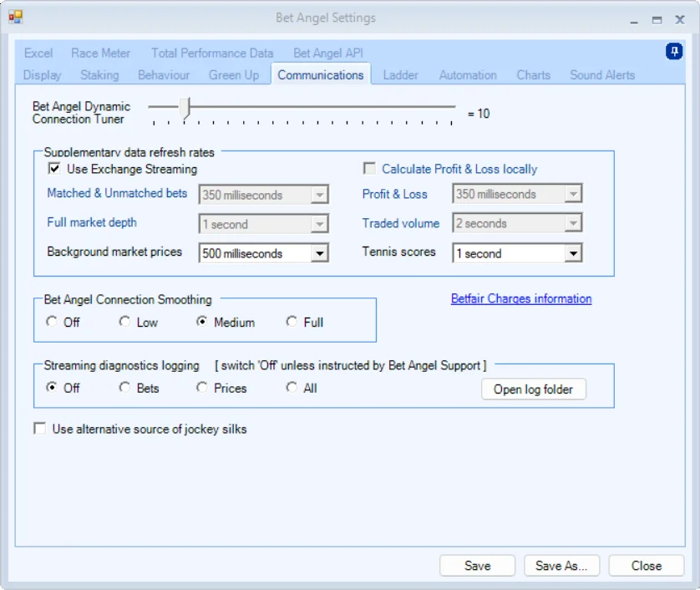Screen dimensions: 700x590
Task: Set Connection Smoothing to Off
Action: pyautogui.click(x=51, y=321)
